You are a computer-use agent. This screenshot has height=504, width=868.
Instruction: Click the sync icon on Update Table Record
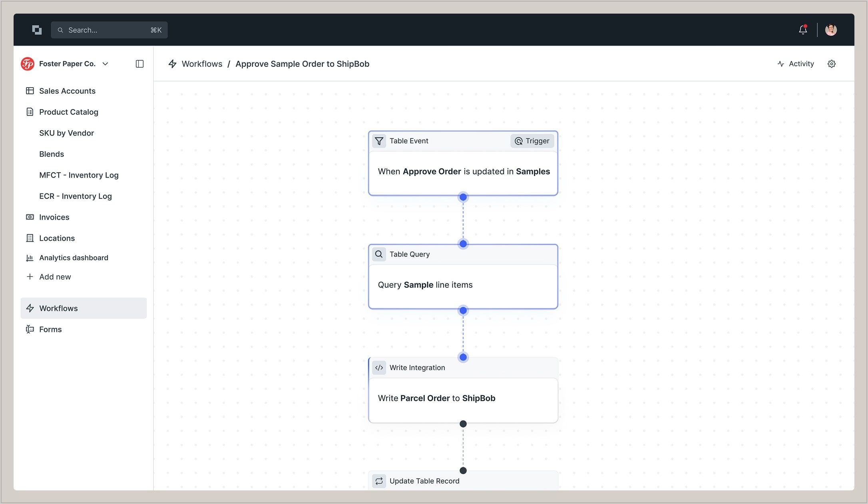[x=379, y=481]
